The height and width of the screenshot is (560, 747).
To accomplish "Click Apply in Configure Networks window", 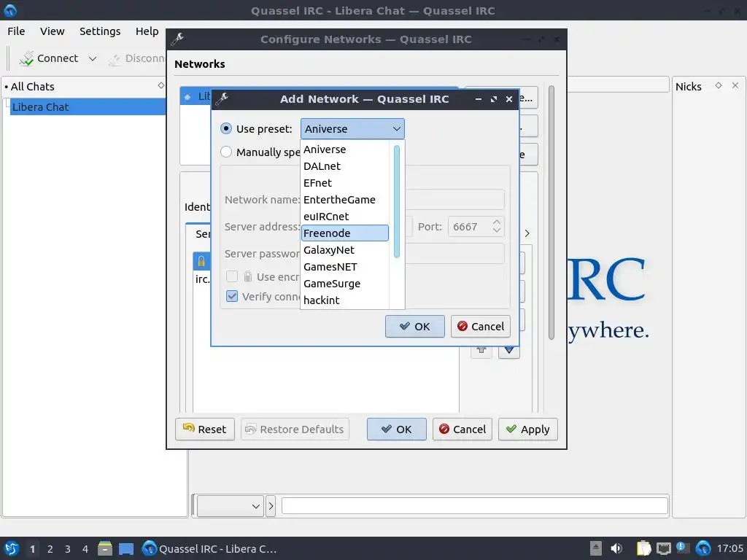I will coord(528,429).
